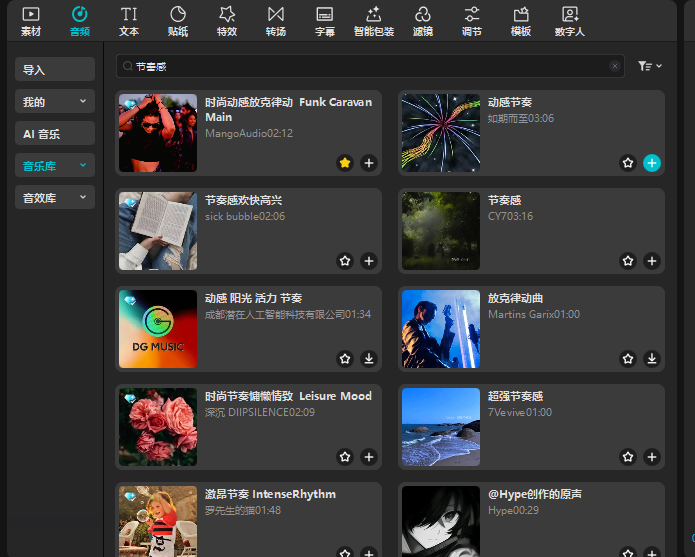
Task: Clear the search field text
Action: [615, 66]
